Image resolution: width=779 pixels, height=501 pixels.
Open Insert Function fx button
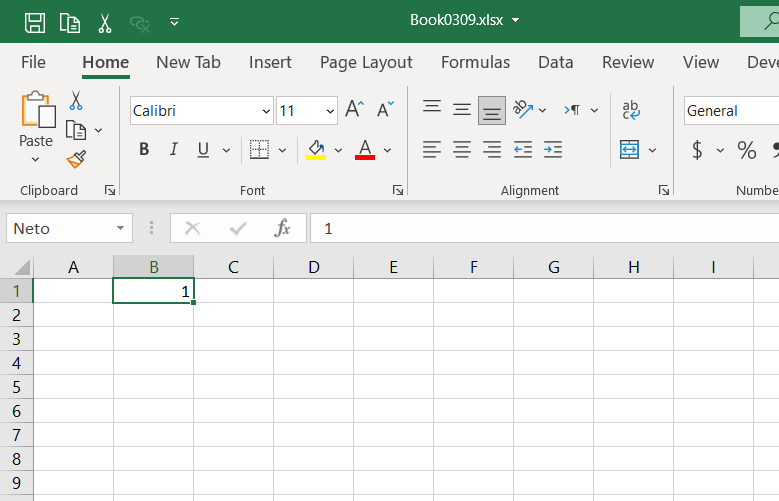282,228
